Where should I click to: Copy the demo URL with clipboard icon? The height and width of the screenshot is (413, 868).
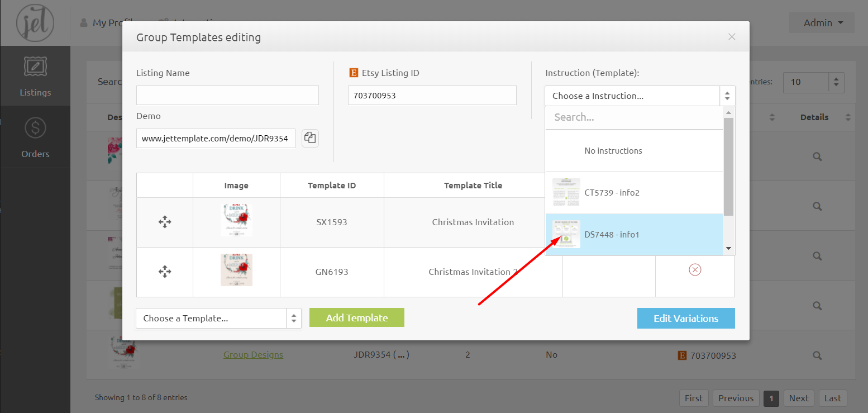310,138
